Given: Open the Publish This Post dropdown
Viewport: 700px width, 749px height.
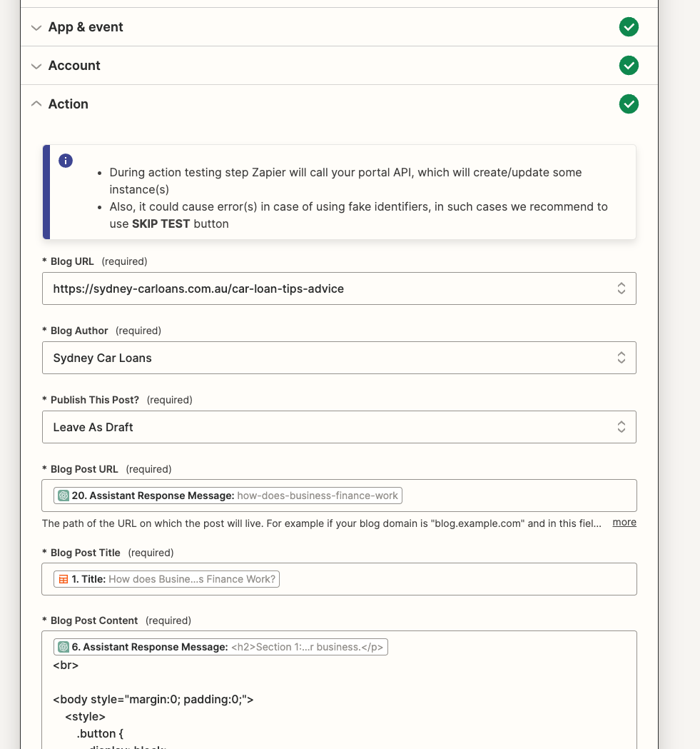Looking at the screenshot, I should click(x=339, y=427).
